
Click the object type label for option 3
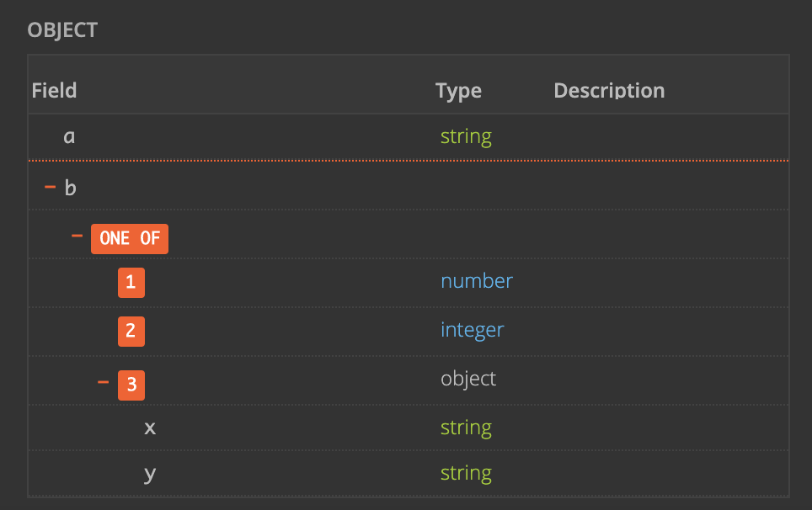[468, 379]
